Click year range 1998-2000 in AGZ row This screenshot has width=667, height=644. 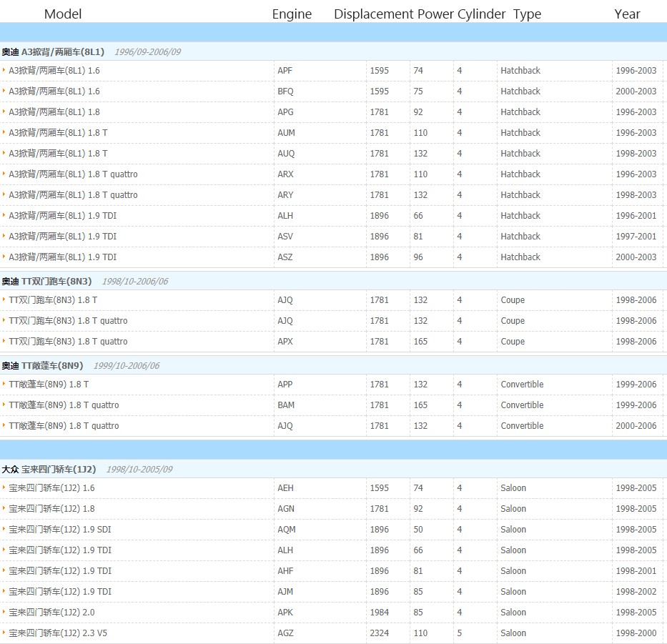(636, 633)
